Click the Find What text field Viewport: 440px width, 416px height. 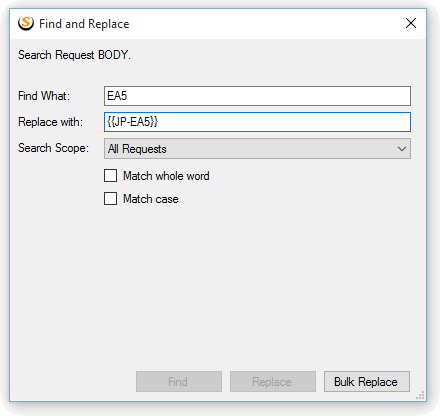click(x=257, y=96)
